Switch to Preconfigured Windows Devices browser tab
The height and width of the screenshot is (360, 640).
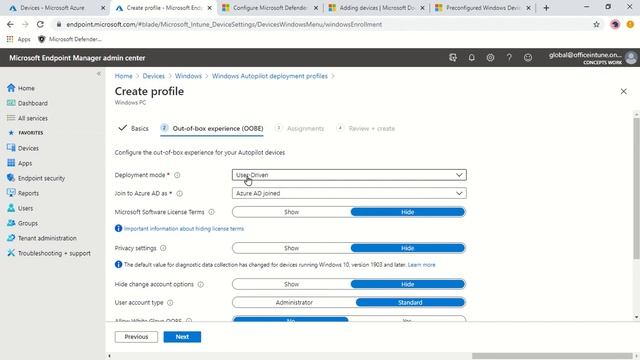click(483, 8)
